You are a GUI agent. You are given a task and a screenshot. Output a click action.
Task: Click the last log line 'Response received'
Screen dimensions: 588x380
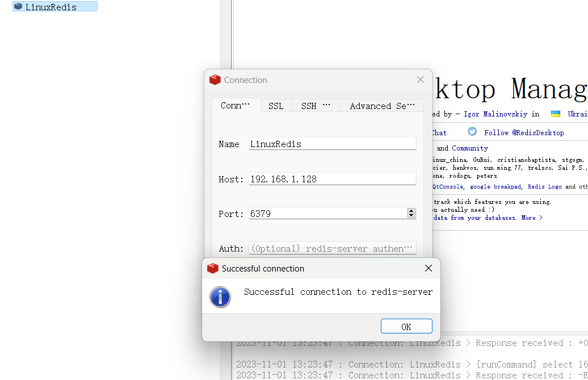(x=411, y=375)
